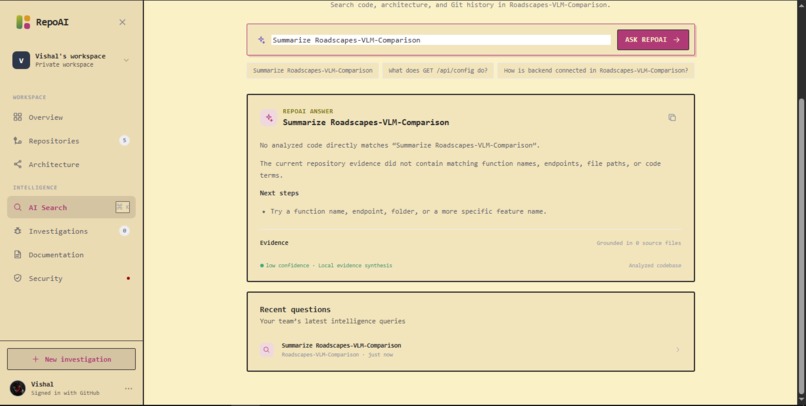Open the Security section
Image resolution: width=806 pixels, height=406 pixels.
click(71, 279)
